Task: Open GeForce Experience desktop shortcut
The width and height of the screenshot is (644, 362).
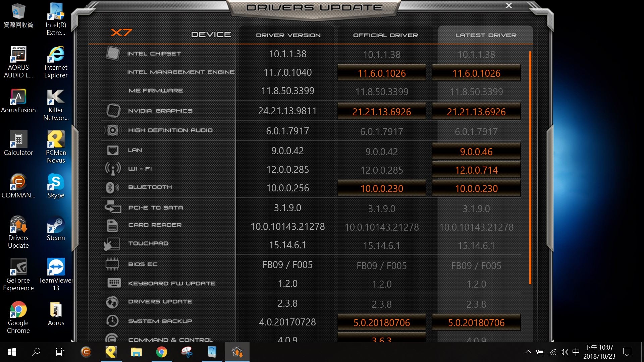Action: click(x=18, y=275)
